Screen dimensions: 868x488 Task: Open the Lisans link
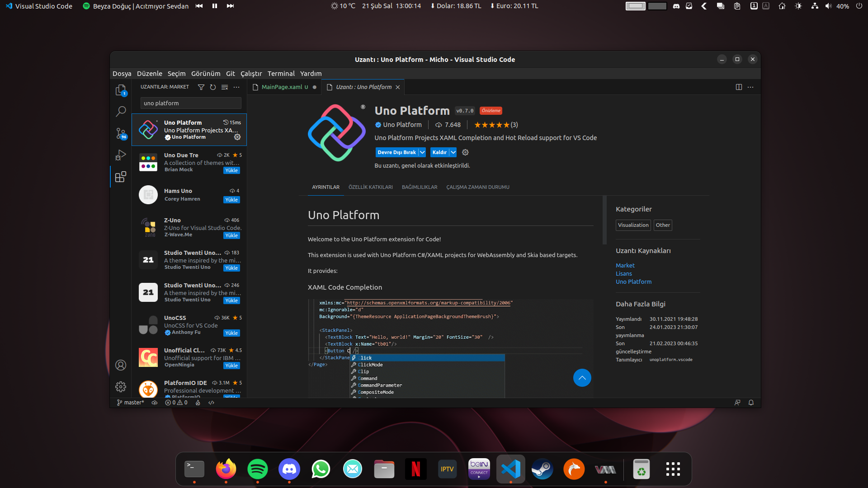coord(623,273)
